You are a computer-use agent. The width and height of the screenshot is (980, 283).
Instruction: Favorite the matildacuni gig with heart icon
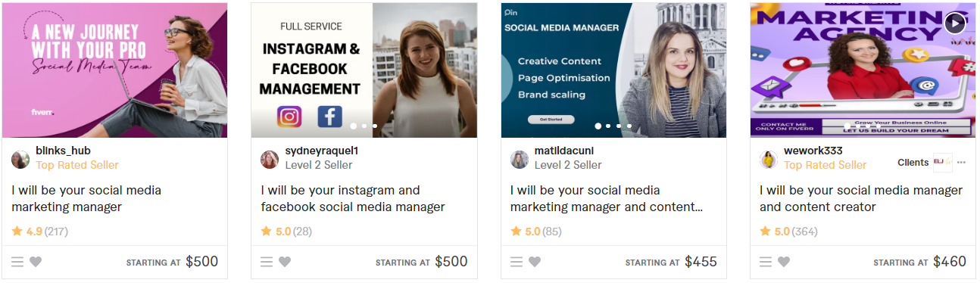coord(535,262)
